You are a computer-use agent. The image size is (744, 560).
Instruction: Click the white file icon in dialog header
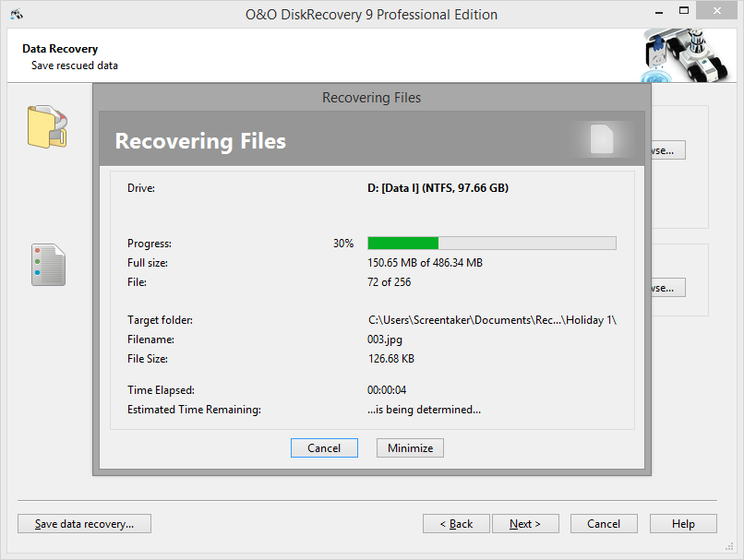pyautogui.click(x=602, y=139)
